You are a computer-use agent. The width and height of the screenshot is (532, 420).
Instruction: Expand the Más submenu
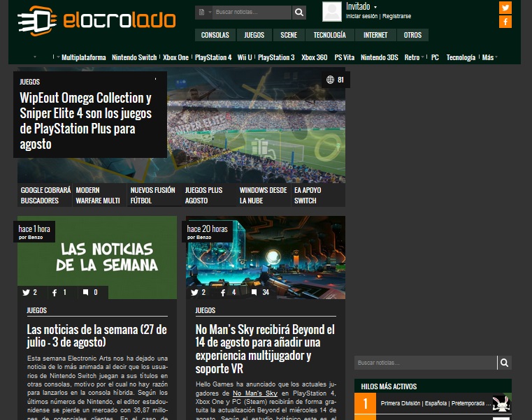click(496, 57)
